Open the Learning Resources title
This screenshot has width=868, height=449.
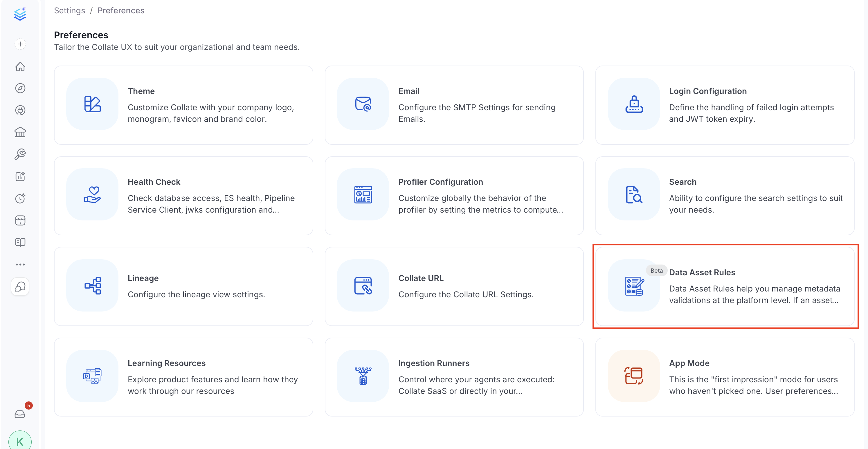(x=166, y=363)
